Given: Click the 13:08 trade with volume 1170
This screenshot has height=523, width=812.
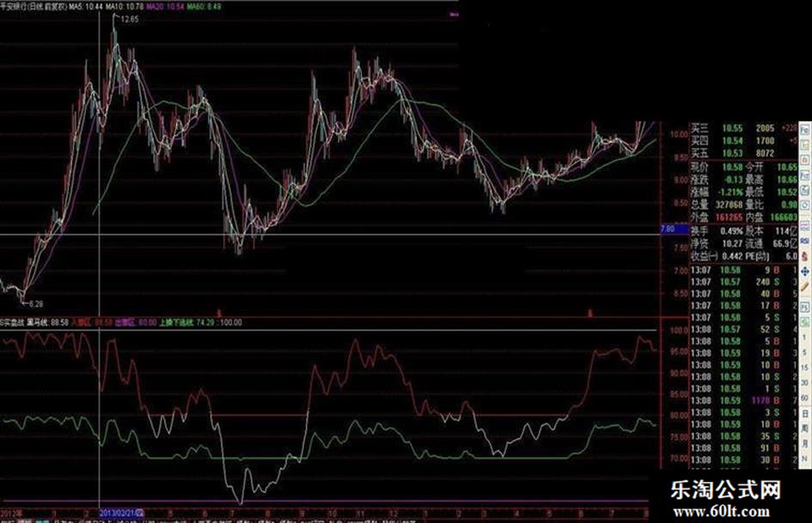Looking at the screenshot, I should pos(743,400).
